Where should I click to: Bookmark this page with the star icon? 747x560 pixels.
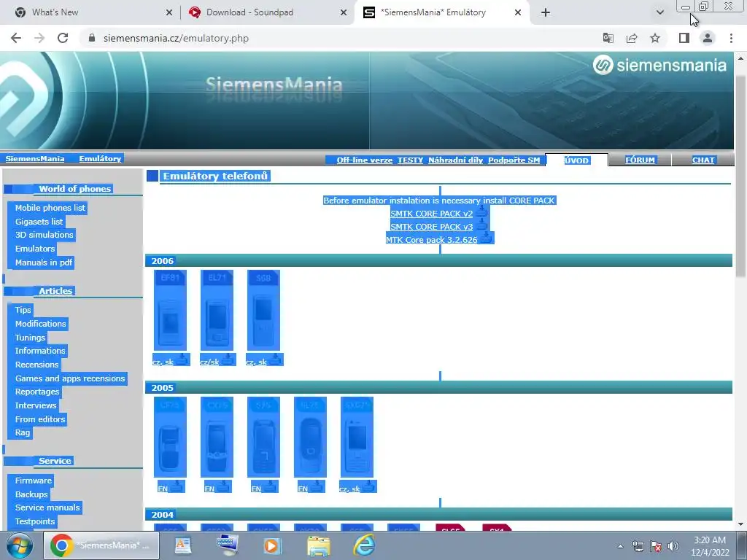(655, 38)
